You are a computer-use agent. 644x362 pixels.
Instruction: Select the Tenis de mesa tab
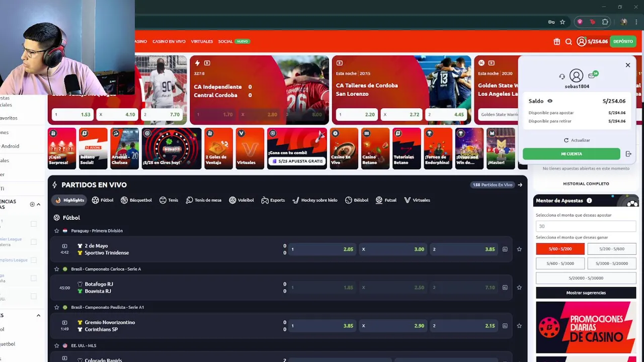coord(204,200)
